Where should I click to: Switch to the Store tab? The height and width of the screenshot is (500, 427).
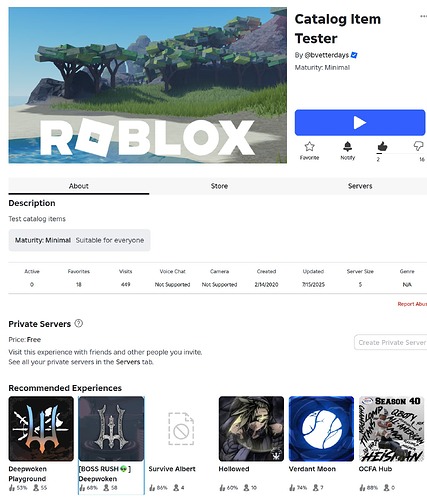pos(219,186)
